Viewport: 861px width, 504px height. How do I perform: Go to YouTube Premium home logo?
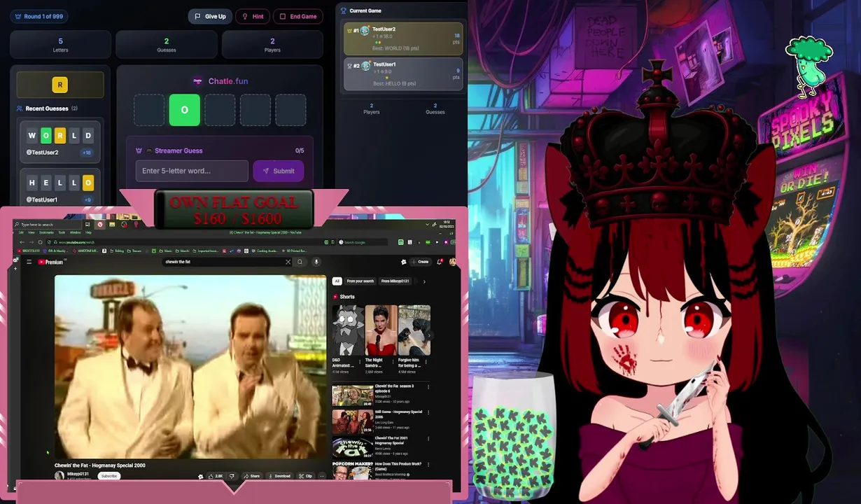[50, 262]
